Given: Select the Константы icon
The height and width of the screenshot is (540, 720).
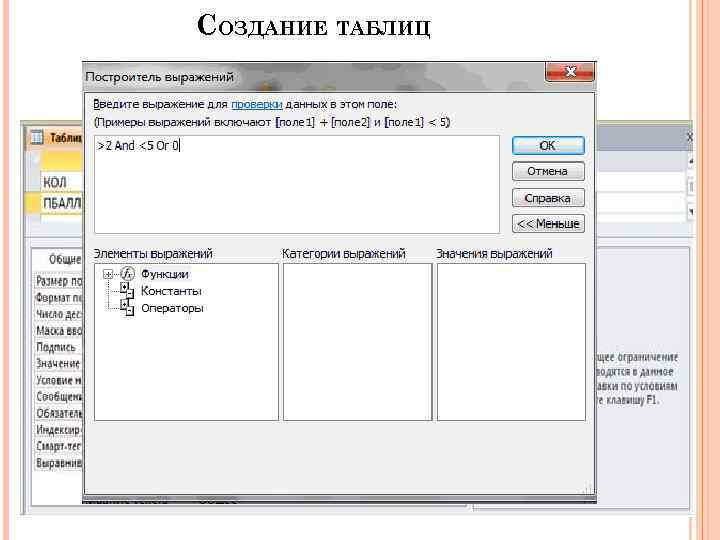Looking at the screenshot, I should click(x=127, y=291).
